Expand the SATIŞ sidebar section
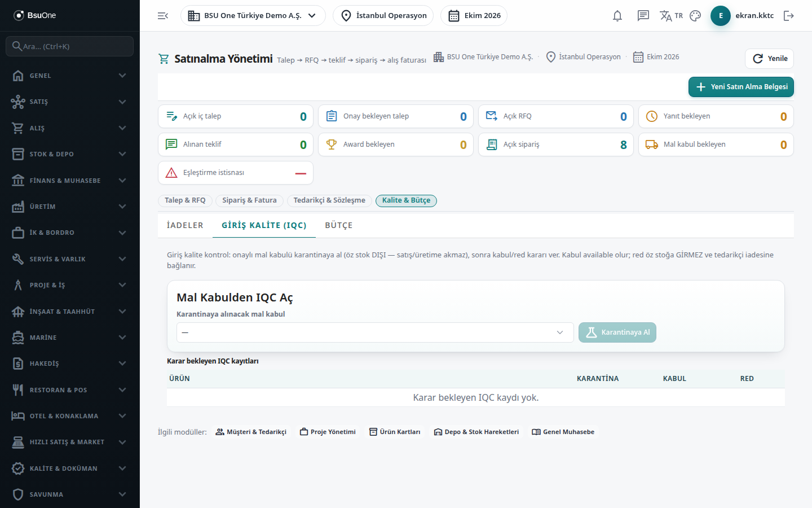This screenshot has height=508, width=812. pyautogui.click(x=70, y=102)
